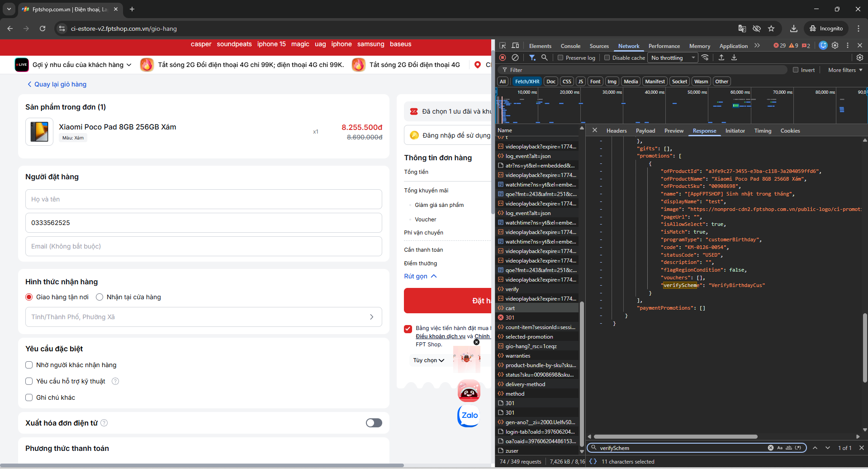Open the translate page icon
Screen dimensions: 868x469
742,29
